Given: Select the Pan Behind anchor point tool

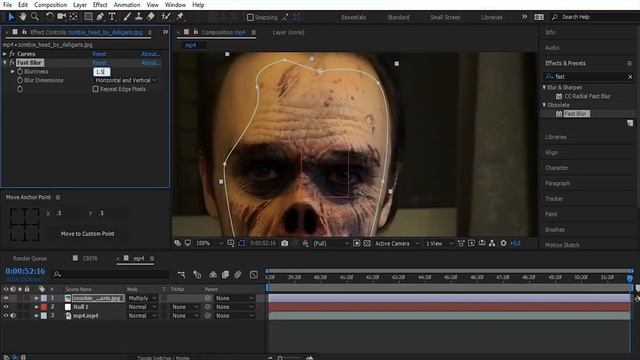Looking at the screenshot, I should click(73, 17).
